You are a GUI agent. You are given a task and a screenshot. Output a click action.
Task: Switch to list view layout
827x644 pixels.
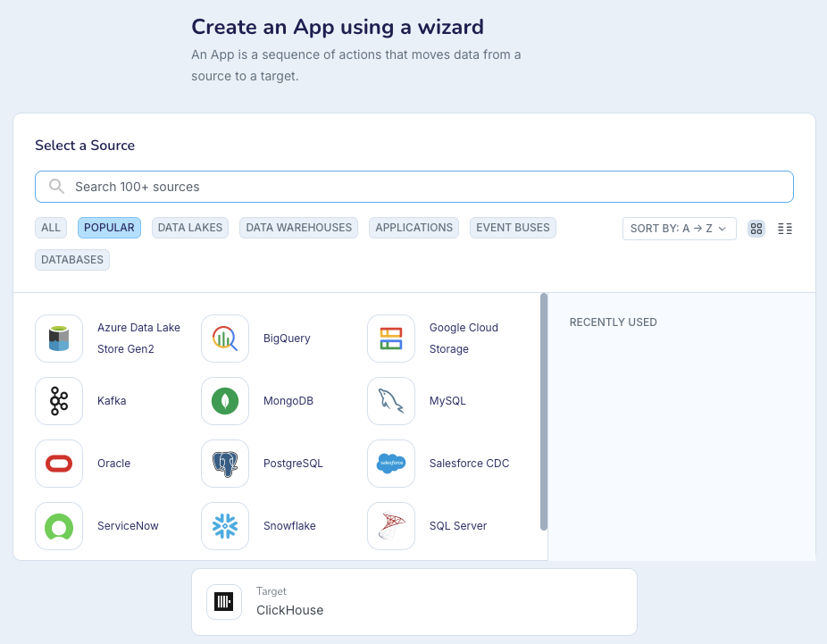785,229
